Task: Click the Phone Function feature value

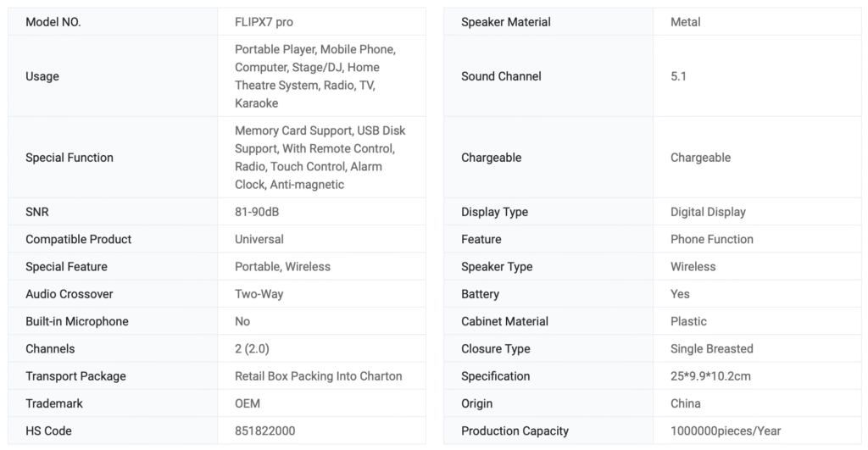Action: [x=712, y=239]
